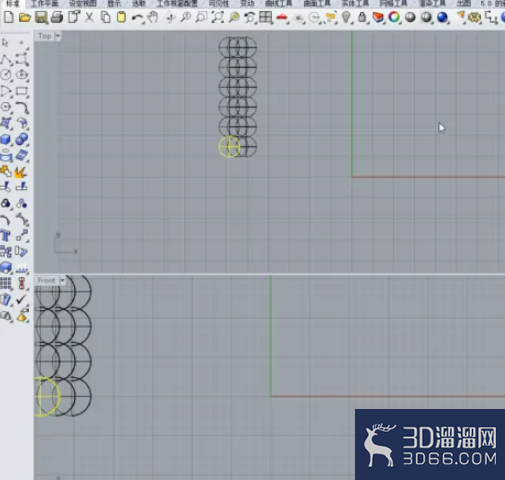
Task: Select the pointer cancel tool
Action: pyautogui.click(x=5, y=43)
